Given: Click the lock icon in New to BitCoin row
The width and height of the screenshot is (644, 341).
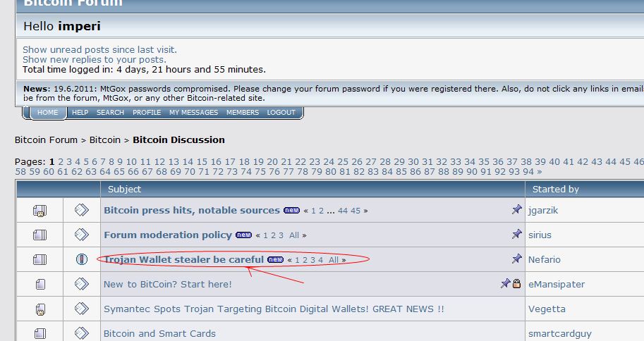Looking at the screenshot, I should tap(516, 283).
